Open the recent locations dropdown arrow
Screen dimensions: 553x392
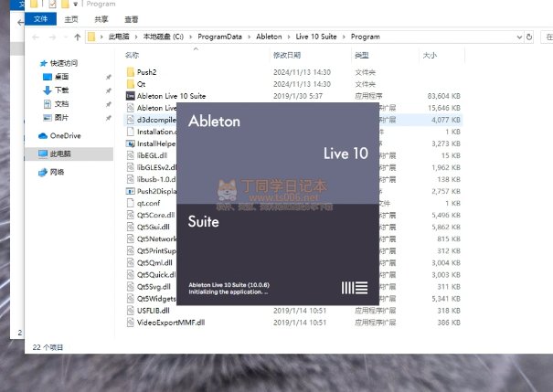click(x=65, y=37)
